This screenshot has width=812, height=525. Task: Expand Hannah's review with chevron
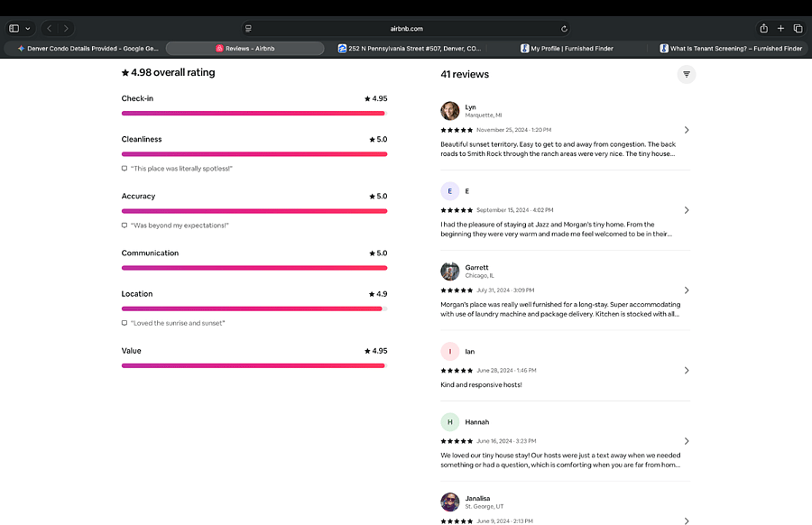[x=687, y=441]
